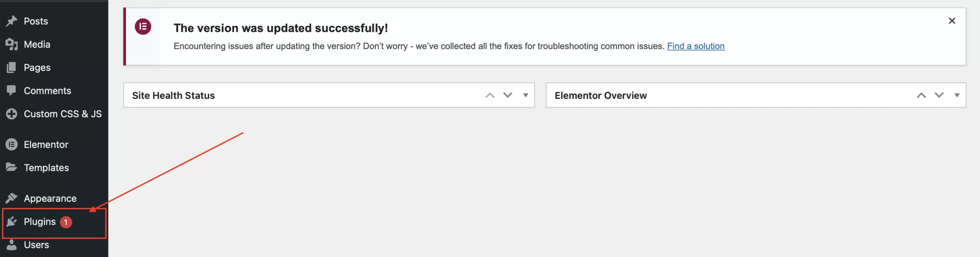Screen dimensions: 980x257
Task: Expand the Site Health Status options dropdown
Action: pyautogui.click(x=526, y=95)
